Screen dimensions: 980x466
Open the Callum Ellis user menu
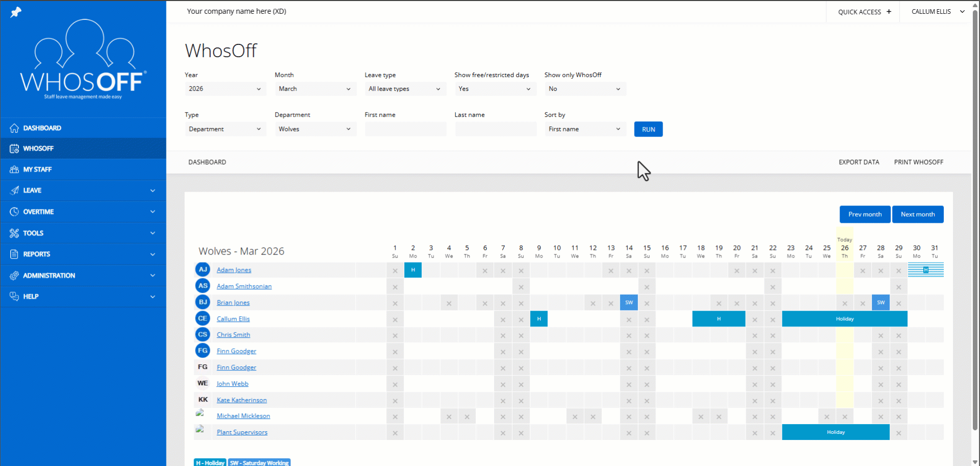tap(938, 12)
